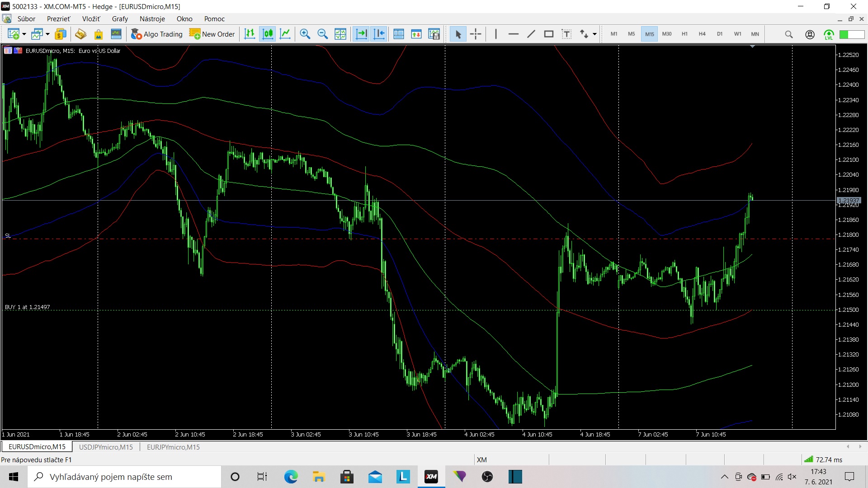Open the toolbar search magnifier
This screenshot has height=488, width=868.
tap(789, 34)
